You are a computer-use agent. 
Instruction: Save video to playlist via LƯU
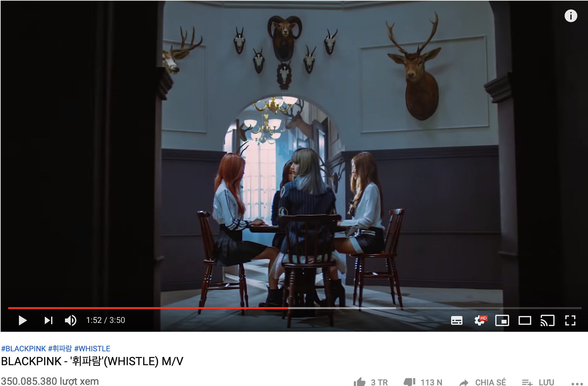coord(538,382)
